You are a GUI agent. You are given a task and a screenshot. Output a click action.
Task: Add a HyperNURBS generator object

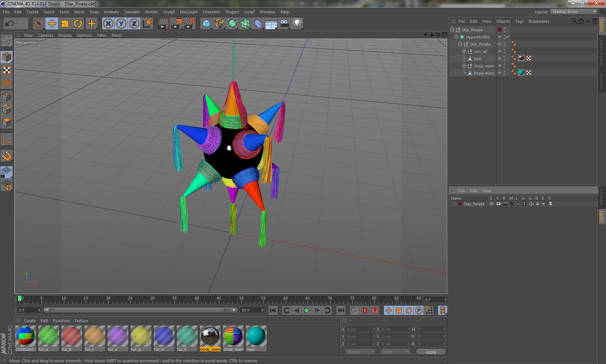[232, 24]
